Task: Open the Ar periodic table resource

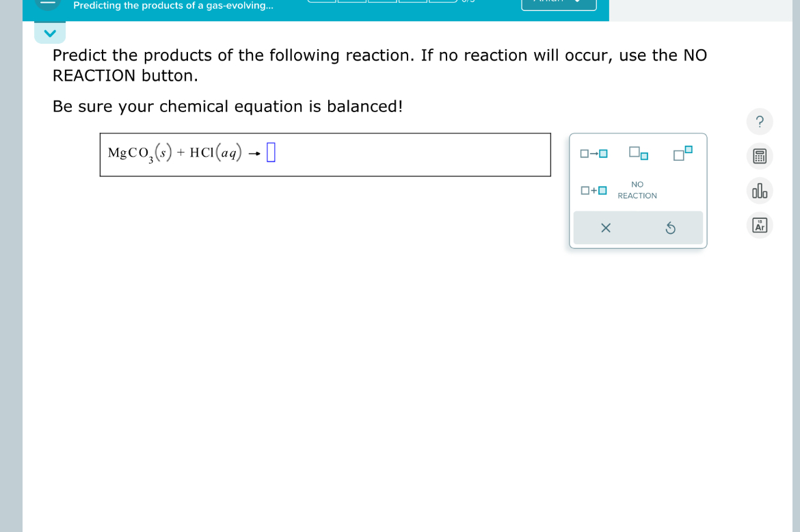Action: tap(759, 225)
